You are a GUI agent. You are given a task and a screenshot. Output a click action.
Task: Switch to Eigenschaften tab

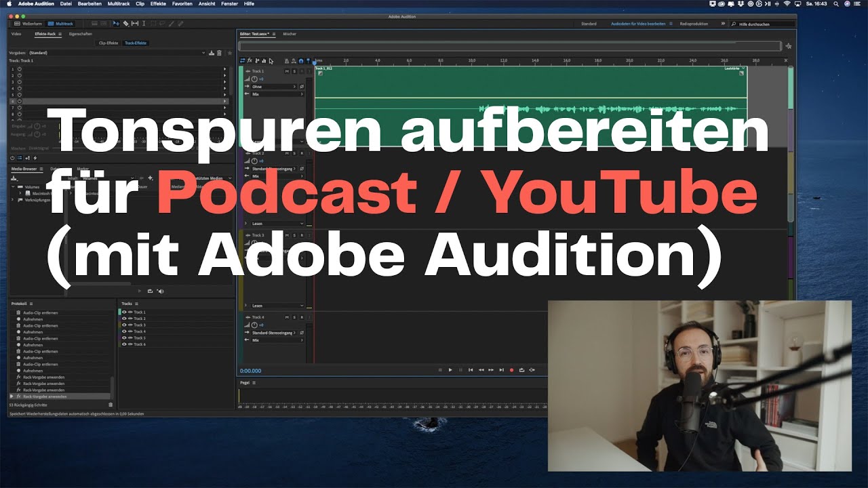coord(81,34)
